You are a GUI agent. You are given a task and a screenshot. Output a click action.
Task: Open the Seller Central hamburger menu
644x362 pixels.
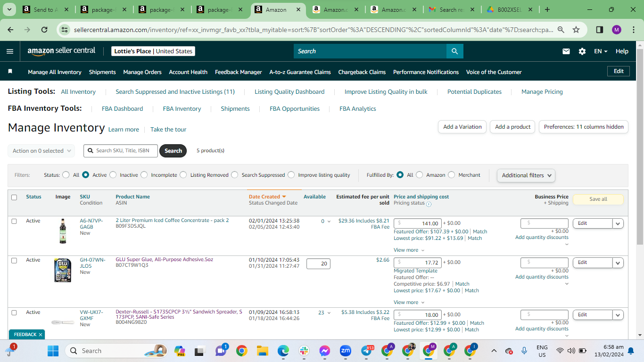[10, 51]
